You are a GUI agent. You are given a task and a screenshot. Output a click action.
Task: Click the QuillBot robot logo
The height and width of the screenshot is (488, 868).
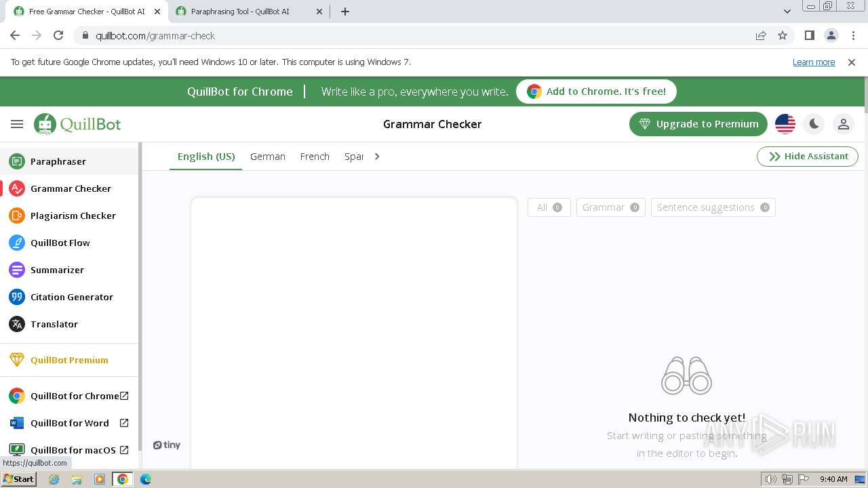tap(77, 124)
